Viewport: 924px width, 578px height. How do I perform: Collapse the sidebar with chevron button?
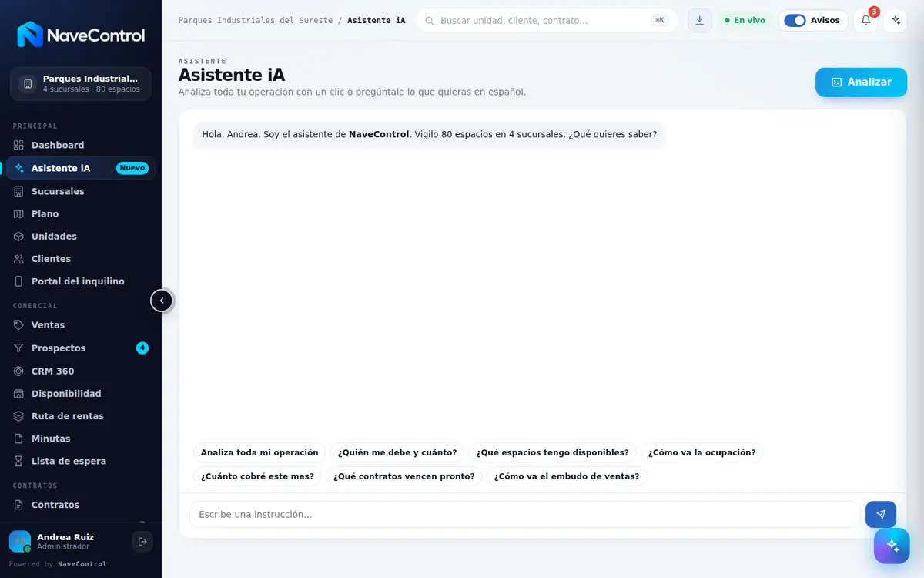click(162, 301)
